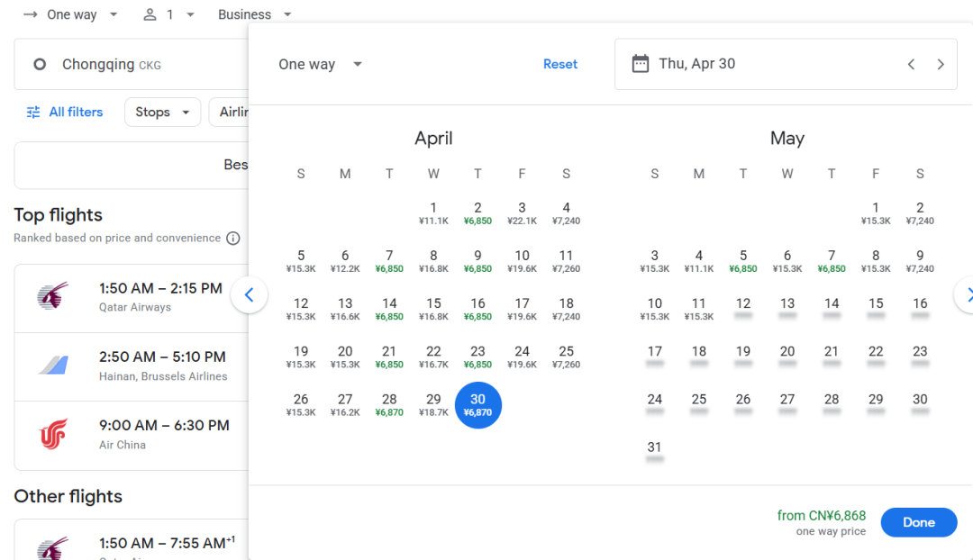Select May 5 priced ¥6,850
Image resolution: width=973 pixels, height=560 pixels.
pyautogui.click(x=742, y=261)
